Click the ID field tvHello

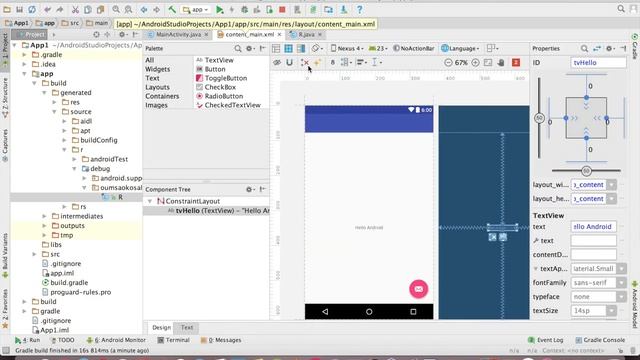tap(598, 62)
